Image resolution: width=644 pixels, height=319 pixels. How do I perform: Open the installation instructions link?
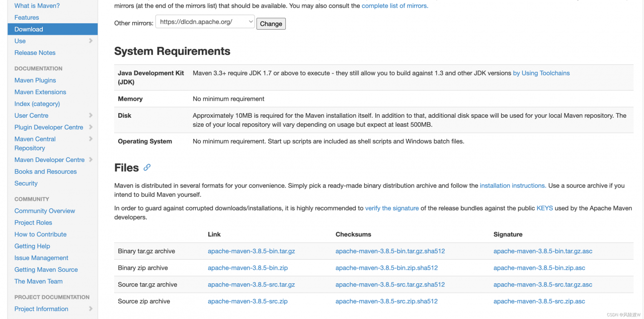513,186
